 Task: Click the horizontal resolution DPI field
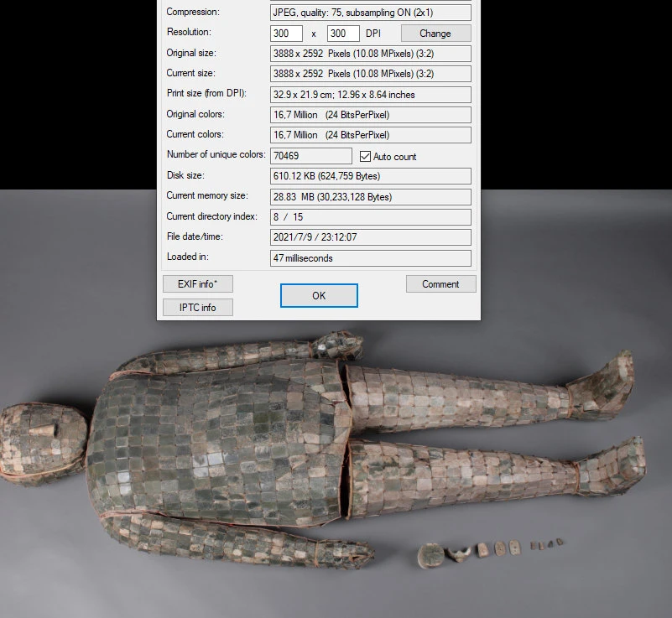[286, 34]
